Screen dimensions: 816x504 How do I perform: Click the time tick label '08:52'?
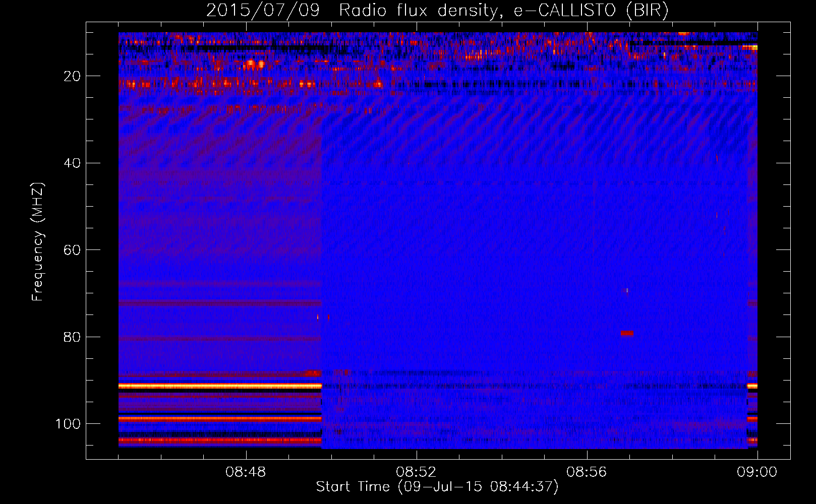point(416,472)
